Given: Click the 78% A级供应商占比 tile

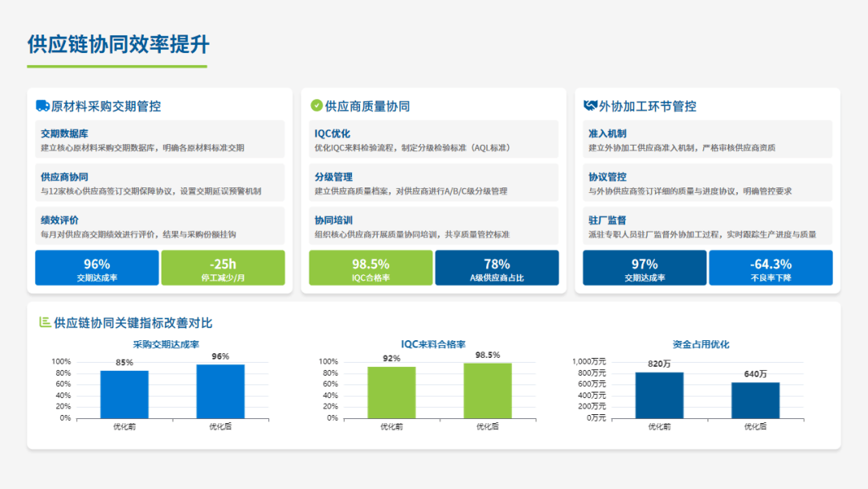Looking at the screenshot, I should [497, 268].
